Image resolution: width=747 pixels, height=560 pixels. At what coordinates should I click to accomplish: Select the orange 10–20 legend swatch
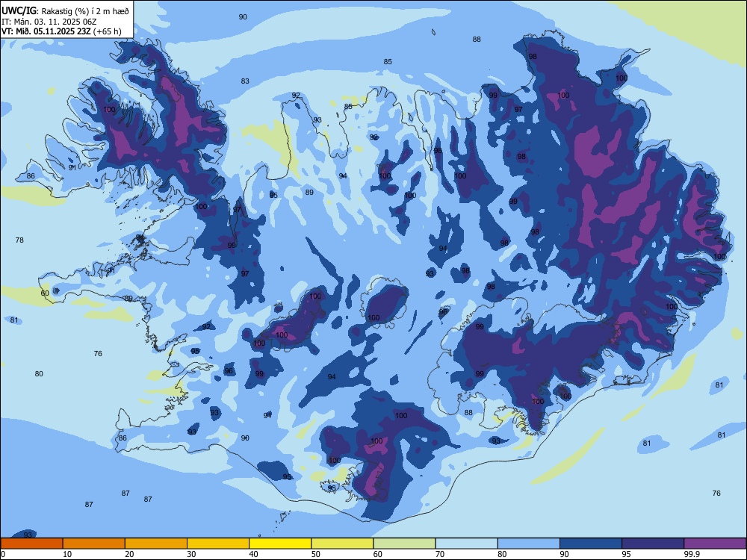point(94,544)
